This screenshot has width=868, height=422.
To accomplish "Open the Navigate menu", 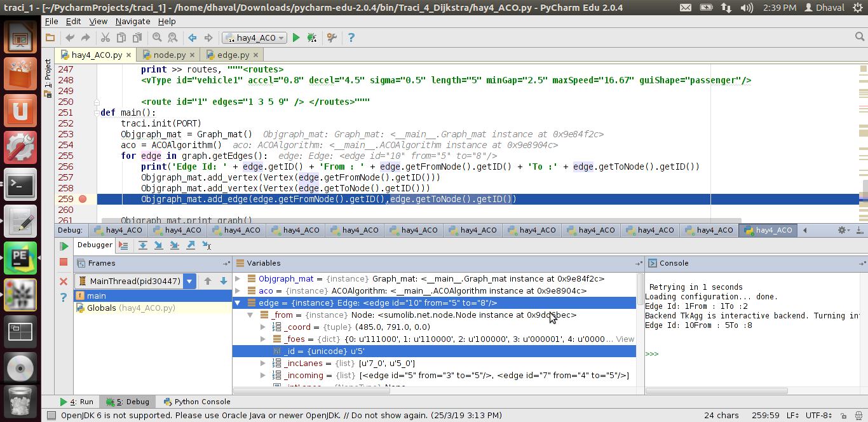I will (x=132, y=21).
